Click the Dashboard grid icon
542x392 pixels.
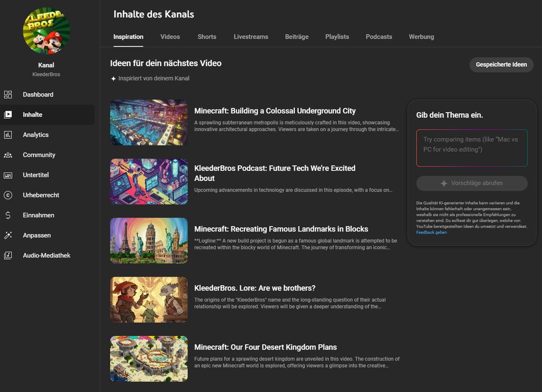8,94
